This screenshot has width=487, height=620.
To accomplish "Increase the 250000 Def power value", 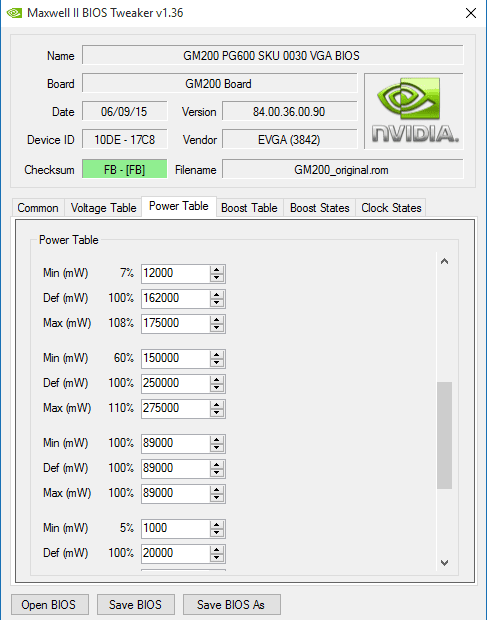I will point(217,379).
